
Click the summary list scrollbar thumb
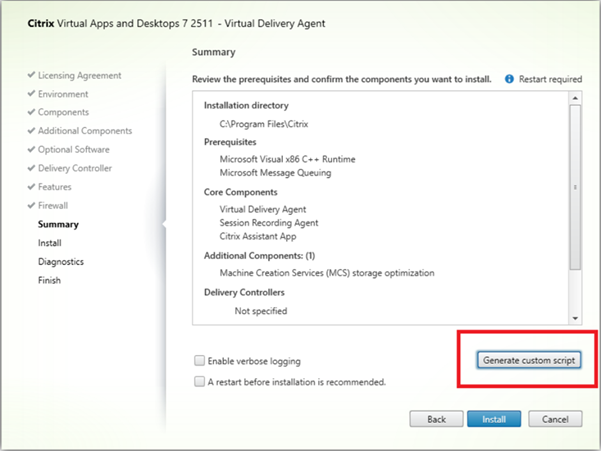coord(575,185)
